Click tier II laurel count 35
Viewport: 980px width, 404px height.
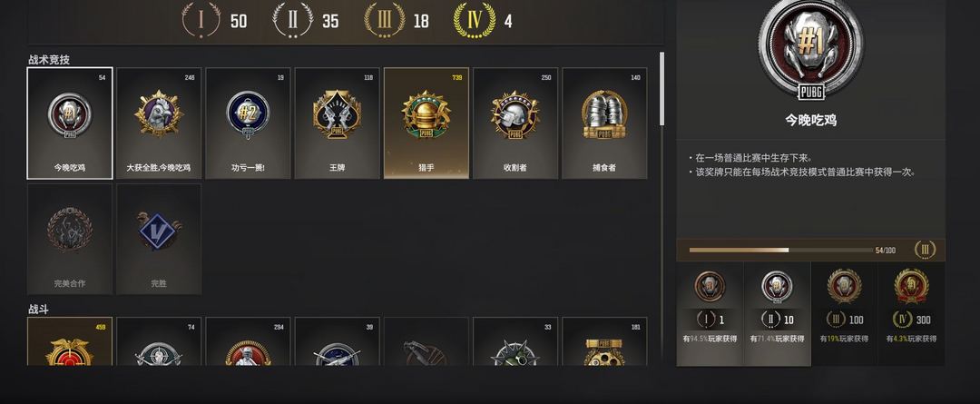[x=306, y=20]
